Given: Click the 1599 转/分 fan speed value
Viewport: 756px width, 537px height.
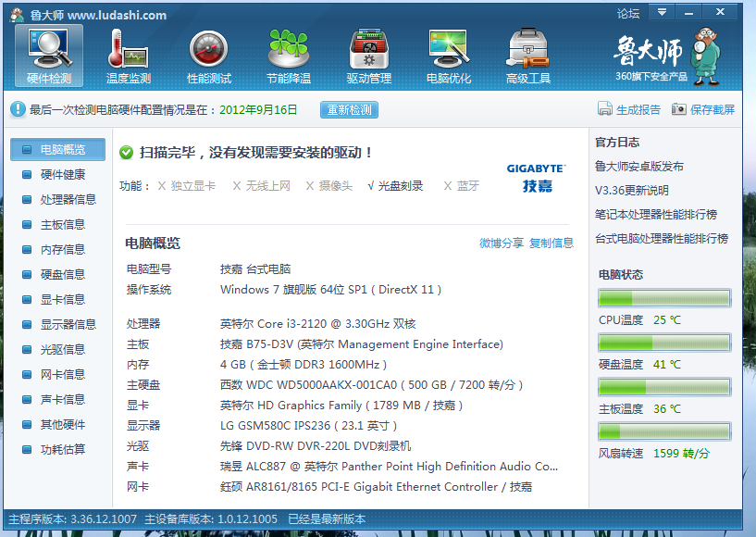Looking at the screenshot, I should (x=681, y=454).
